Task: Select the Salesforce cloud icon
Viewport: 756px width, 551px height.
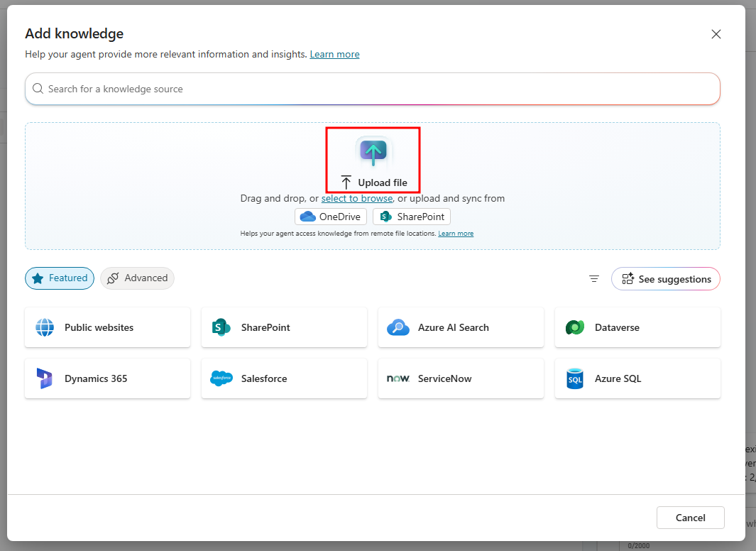Action: click(221, 378)
